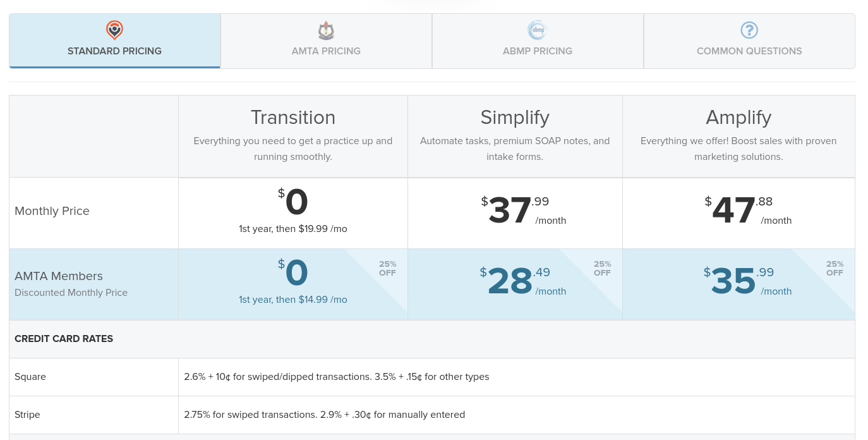The width and height of the screenshot is (868, 440).
Task: Select the Standard Pricing tab
Action: pyautogui.click(x=114, y=41)
